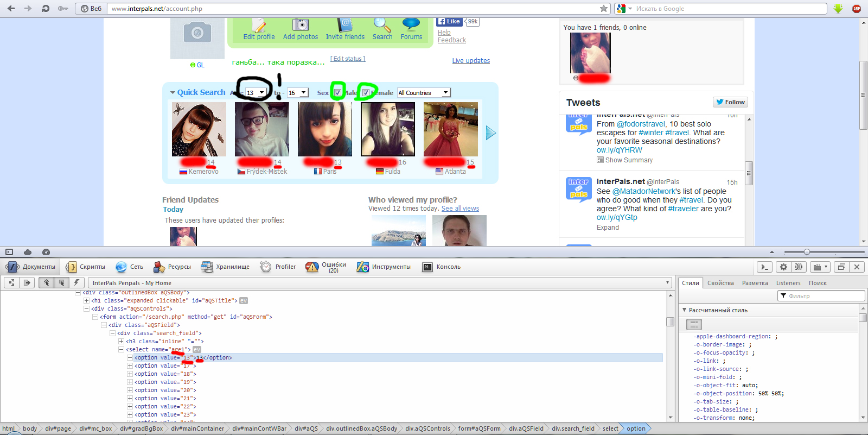Toggle highlight element arrow icon
The image size is (868, 435).
pyautogui.click(x=61, y=282)
